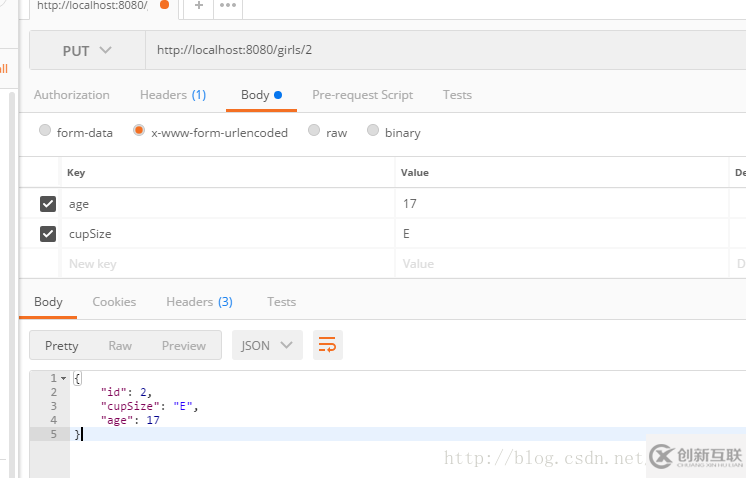
Task: Show the response Cookies tab
Action: pyautogui.click(x=114, y=302)
